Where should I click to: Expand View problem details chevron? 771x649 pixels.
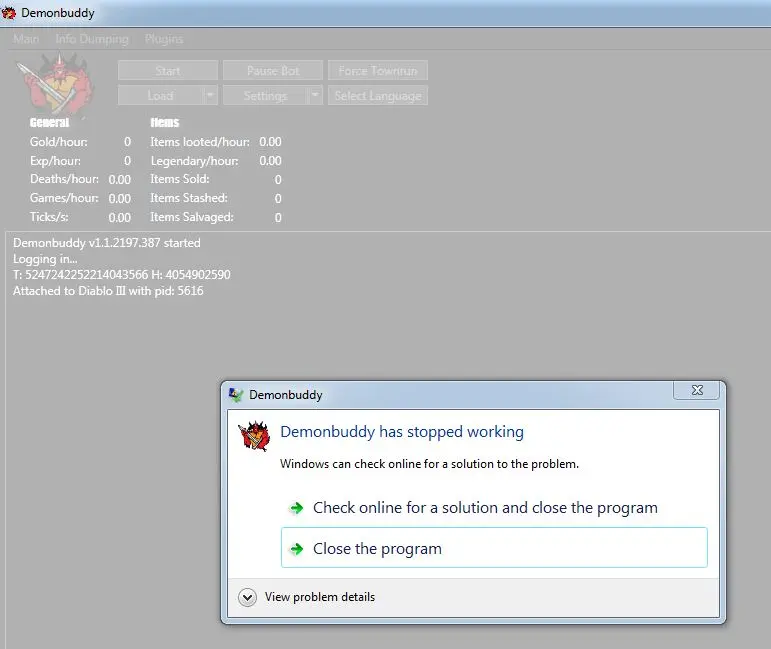(247, 597)
